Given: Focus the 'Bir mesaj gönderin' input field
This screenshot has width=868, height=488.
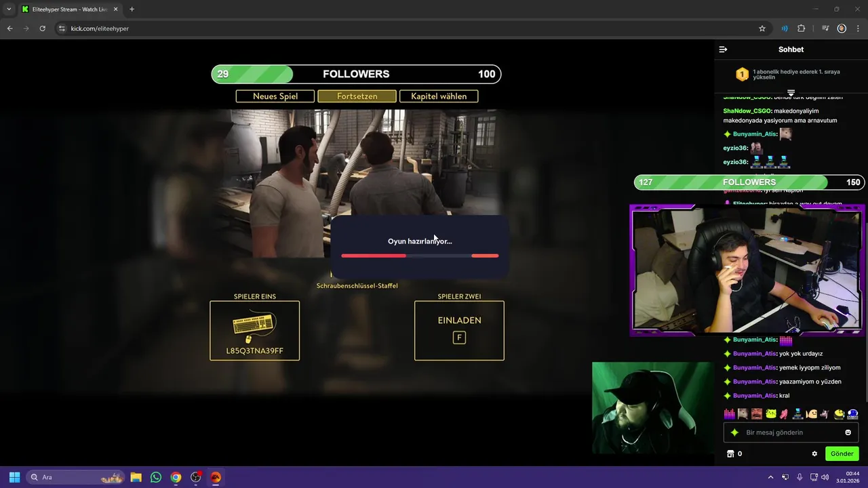Looking at the screenshot, I should point(791,432).
